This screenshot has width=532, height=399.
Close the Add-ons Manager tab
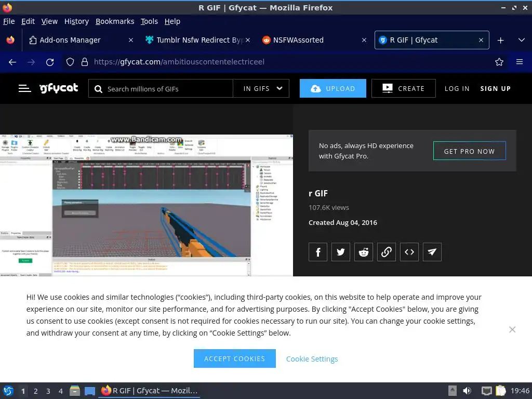[131, 40]
